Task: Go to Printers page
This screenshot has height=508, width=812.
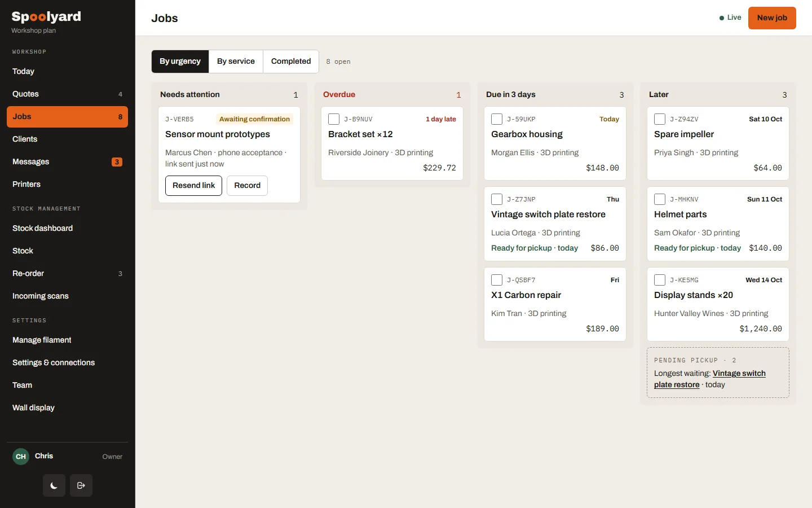Action: [x=67, y=185]
